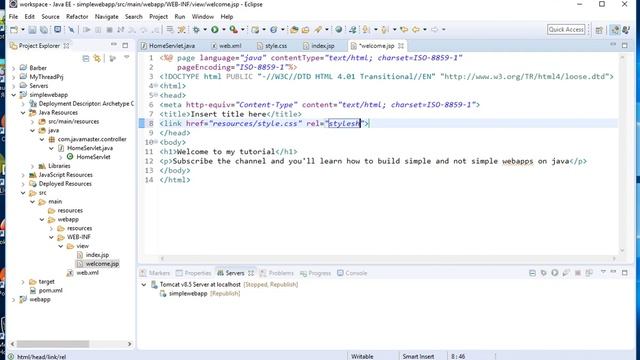Click the editor horizontal scrollbar
This screenshot has width=640, height=360.
[x=388, y=258]
